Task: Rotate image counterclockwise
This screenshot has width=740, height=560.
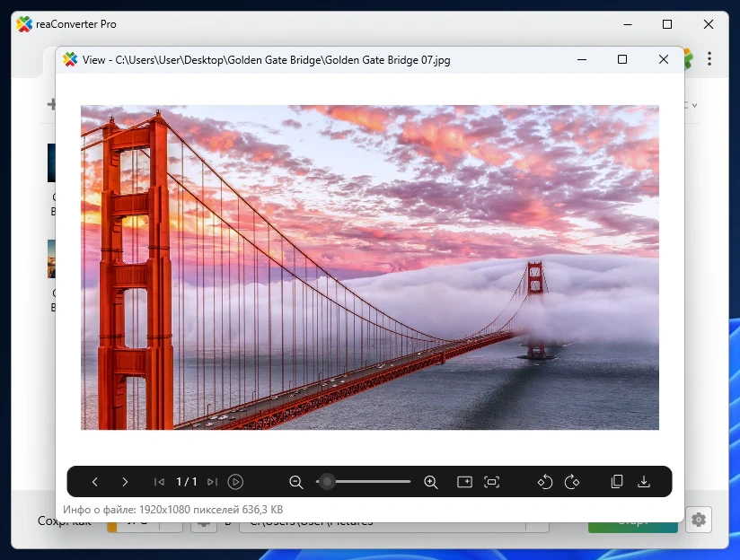Action: (544, 482)
